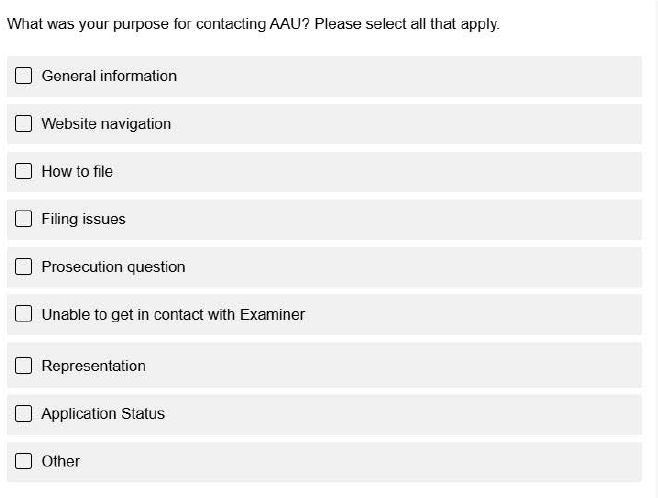Tick the Application Status checkbox

pyautogui.click(x=24, y=414)
